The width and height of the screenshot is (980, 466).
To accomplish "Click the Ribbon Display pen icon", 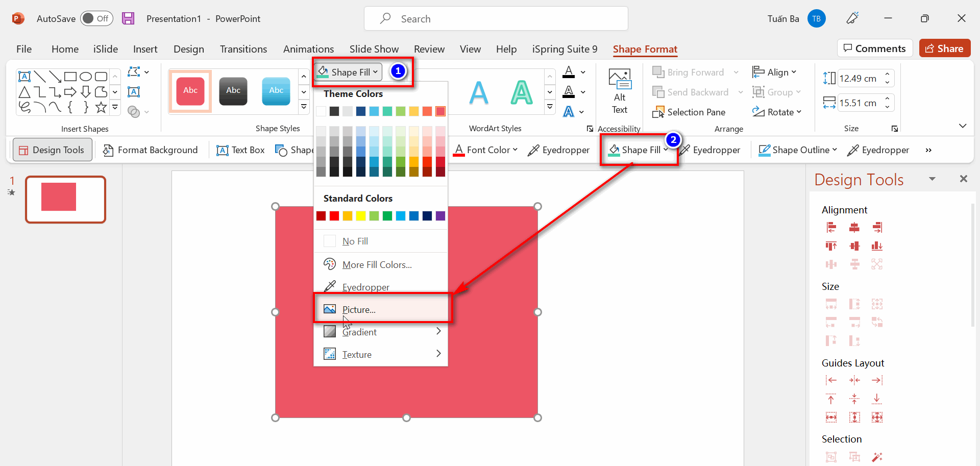I will tap(852, 18).
